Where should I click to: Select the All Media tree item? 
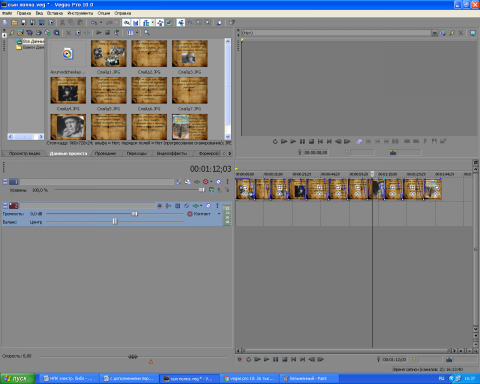[31, 41]
